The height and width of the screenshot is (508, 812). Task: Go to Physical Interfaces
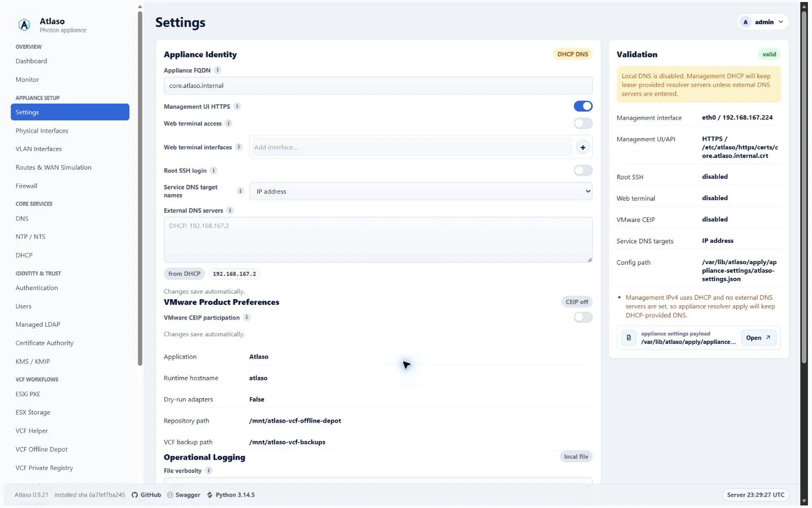pyautogui.click(x=70, y=131)
